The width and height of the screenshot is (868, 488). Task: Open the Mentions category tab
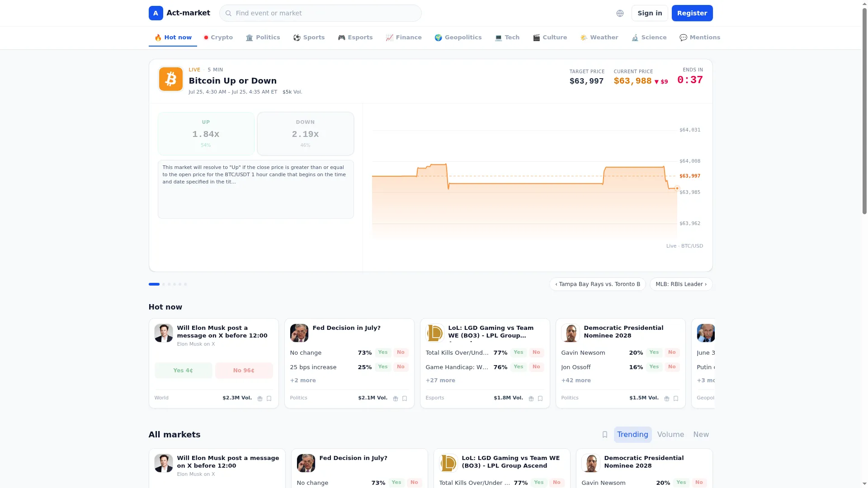coord(700,38)
